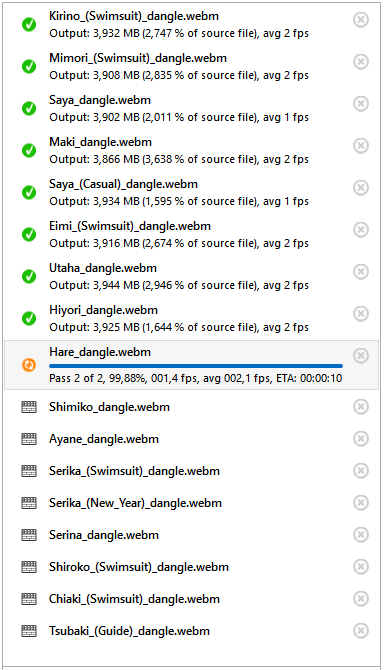Image resolution: width=384 pixels, height=670 pixels.
Task: Remove Tsubaki_(Guide)_dangle.webm from the queue
Action: point(361,630)
